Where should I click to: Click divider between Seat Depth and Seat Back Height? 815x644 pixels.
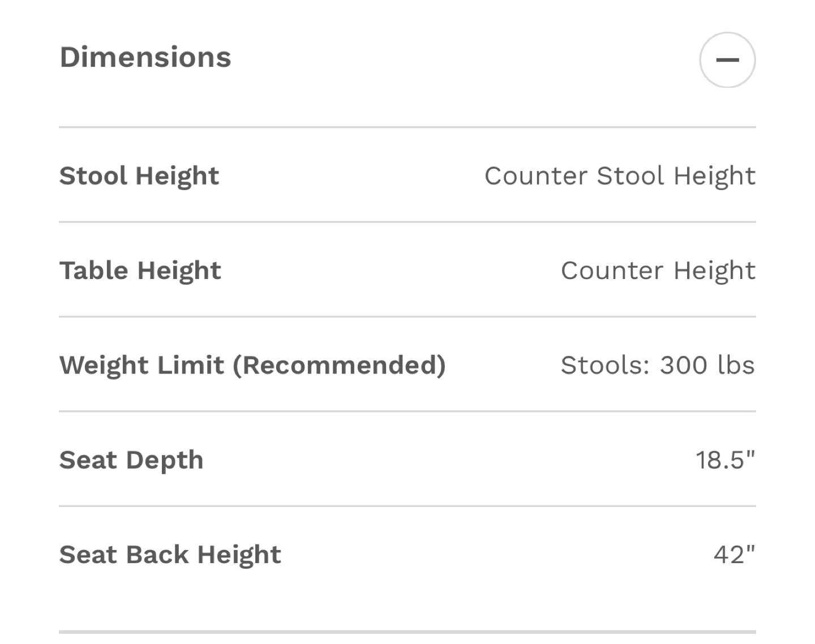point(407,506)
